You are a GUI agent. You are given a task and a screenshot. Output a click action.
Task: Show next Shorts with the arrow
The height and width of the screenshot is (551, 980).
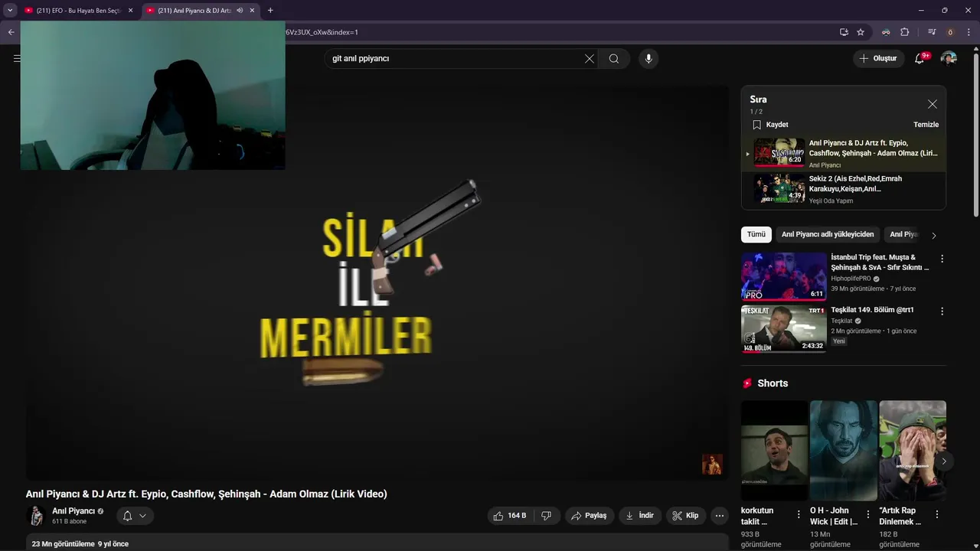click(944, 461)
